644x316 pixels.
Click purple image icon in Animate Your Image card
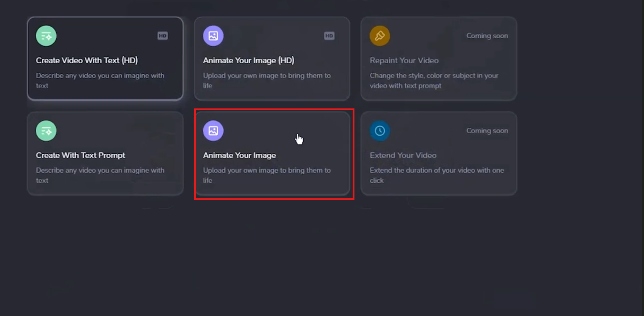point(213,131)
